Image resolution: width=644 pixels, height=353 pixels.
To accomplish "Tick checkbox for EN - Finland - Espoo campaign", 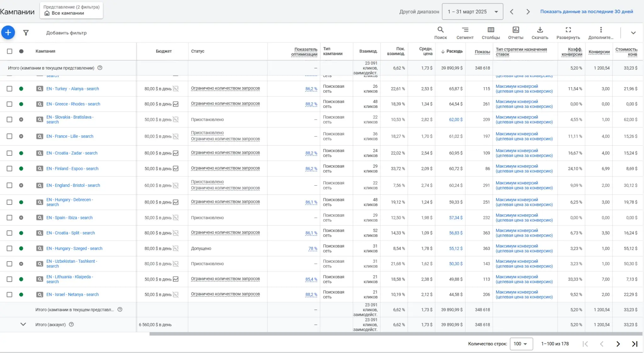I will [x=10, y=169].
